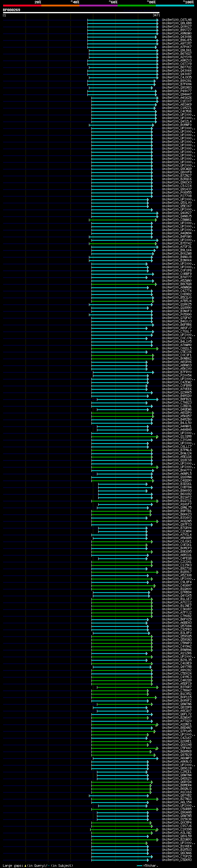
Task: Select the UniRef100_B7FKH4 entry
Action: pyautogui.click(x=177, y=84)
